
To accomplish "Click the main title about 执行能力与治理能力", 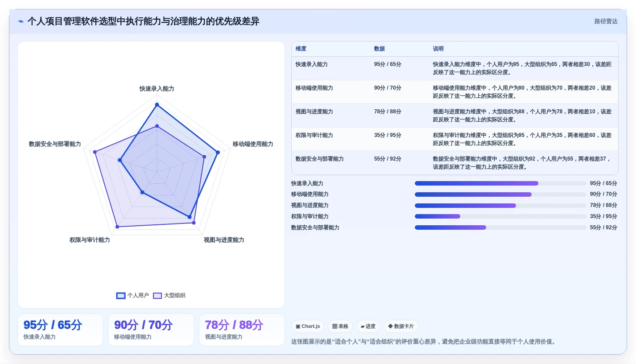I will click(x=144, y=21).
